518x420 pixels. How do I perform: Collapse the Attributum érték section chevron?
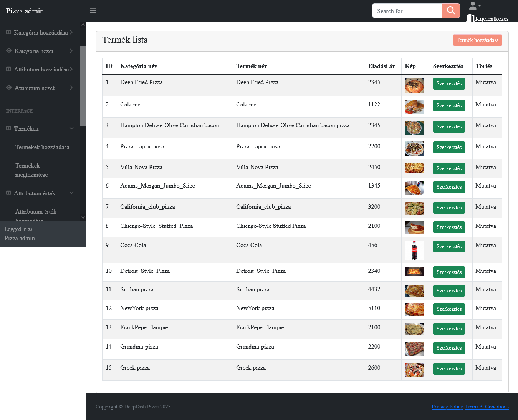tap(71, 193)
